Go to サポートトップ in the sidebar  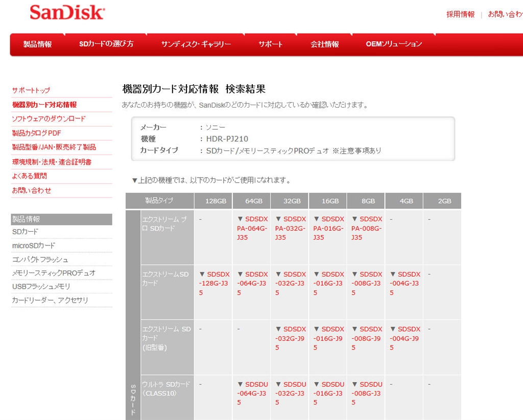coord(31,90)
